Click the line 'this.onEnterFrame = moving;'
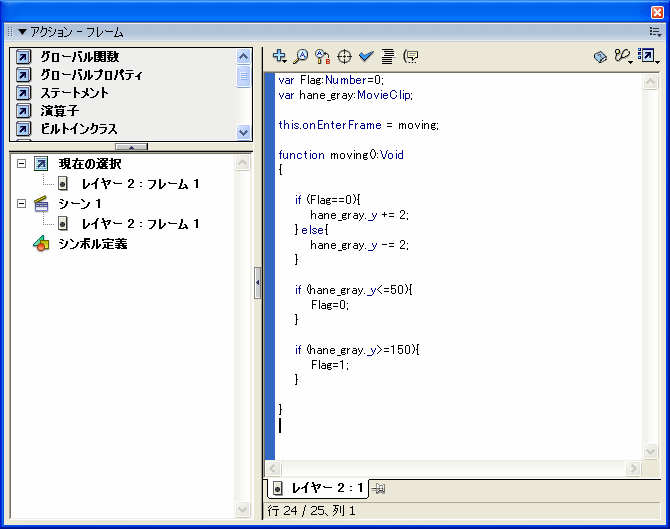Viewport: 670px width, 529px height. tap(359, 125)
